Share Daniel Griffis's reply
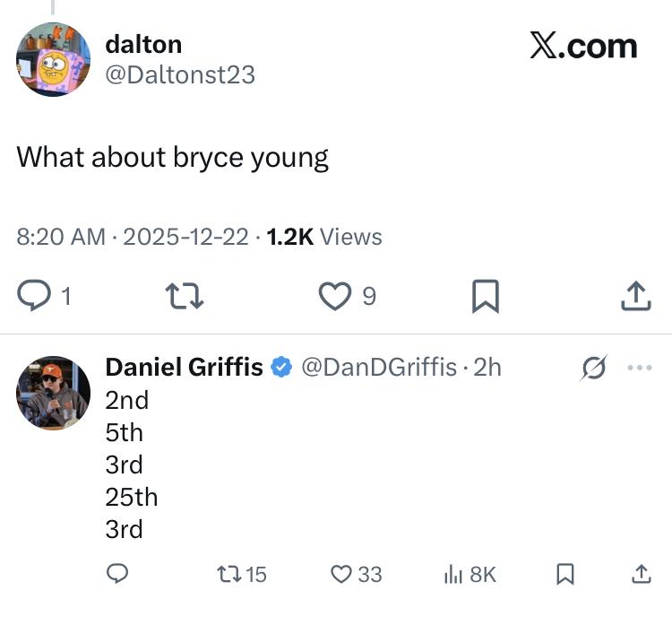The width and height of the screenshot is (672, 625). point(641,574)
